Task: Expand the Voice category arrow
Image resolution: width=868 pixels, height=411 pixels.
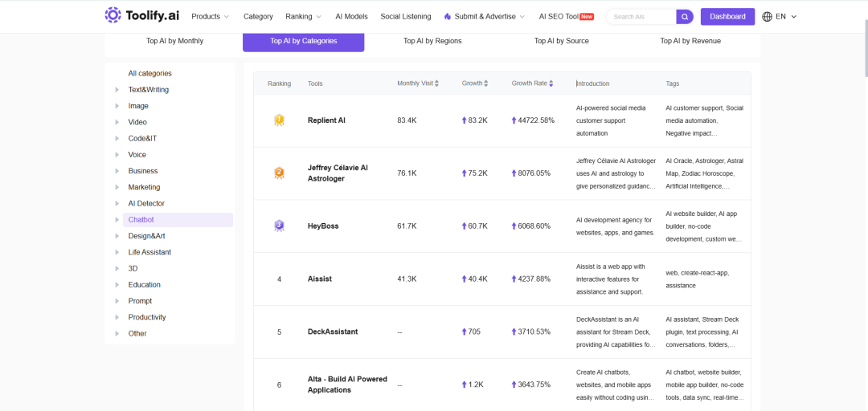Action: (117, 155)
